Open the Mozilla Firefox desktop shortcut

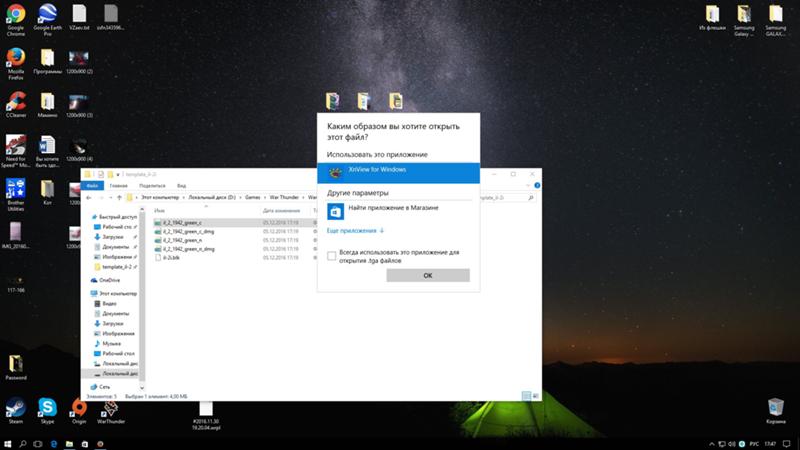click(16, 63)
